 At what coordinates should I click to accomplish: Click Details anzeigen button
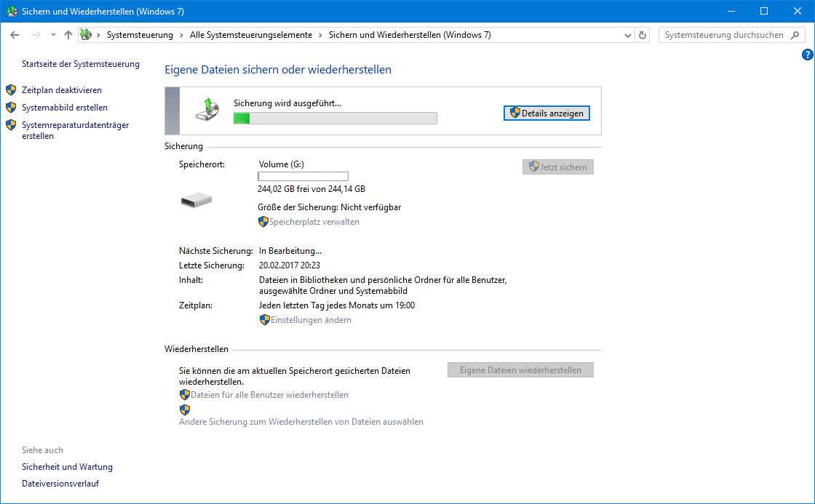(x=546, y=113)
